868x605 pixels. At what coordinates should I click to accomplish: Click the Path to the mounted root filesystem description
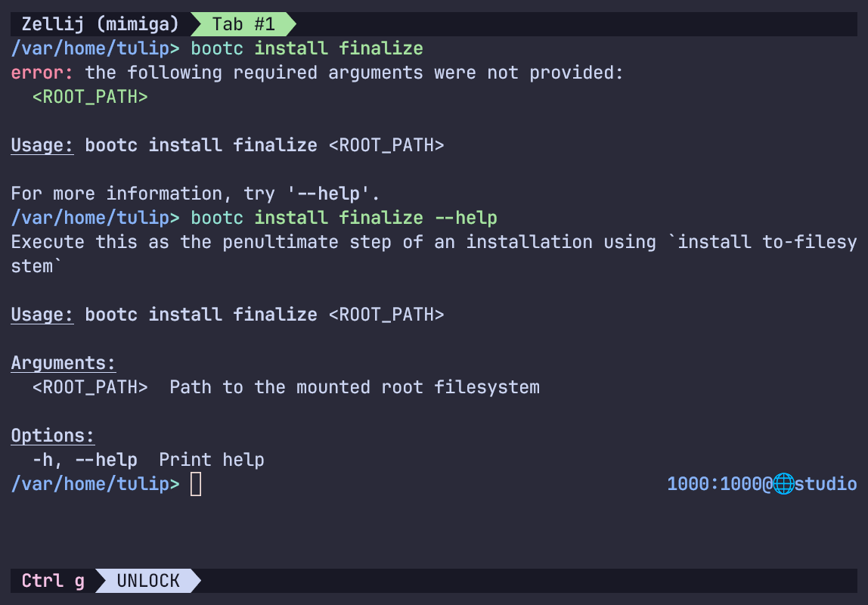354,387
